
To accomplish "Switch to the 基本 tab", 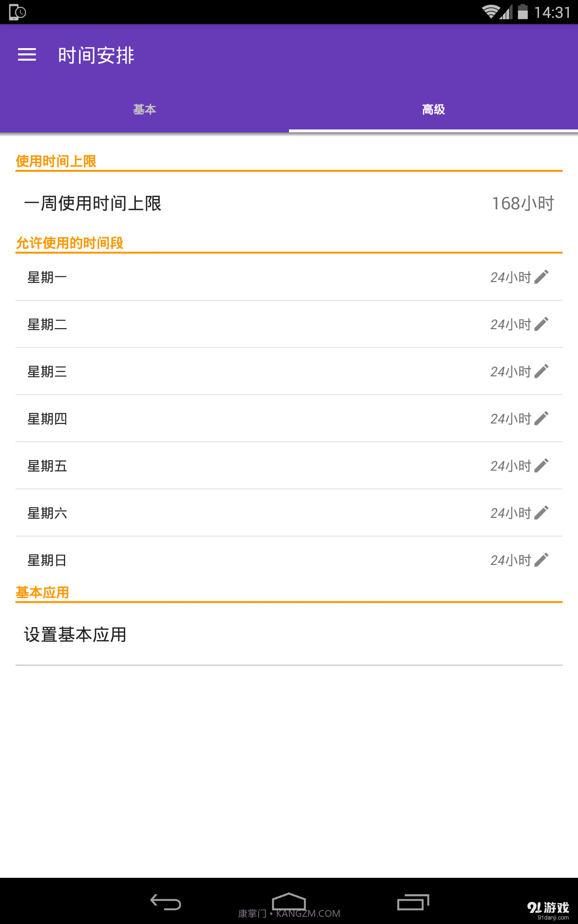I will [144, 109].
